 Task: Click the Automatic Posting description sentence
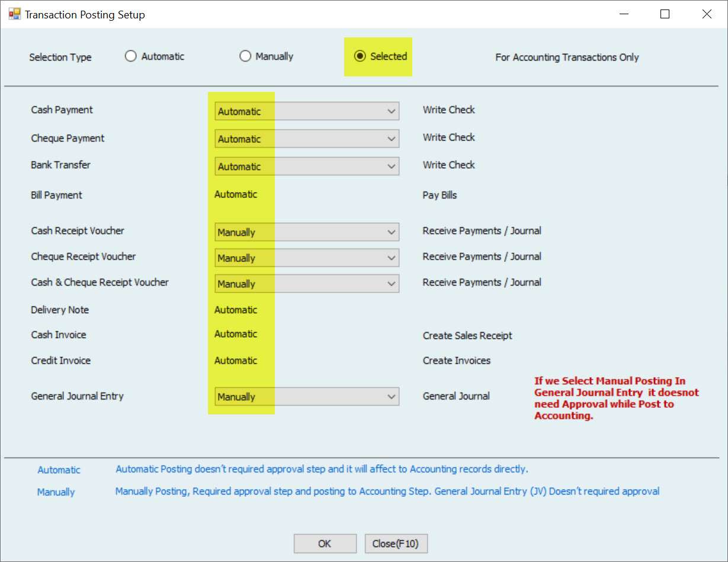(322, 469)
